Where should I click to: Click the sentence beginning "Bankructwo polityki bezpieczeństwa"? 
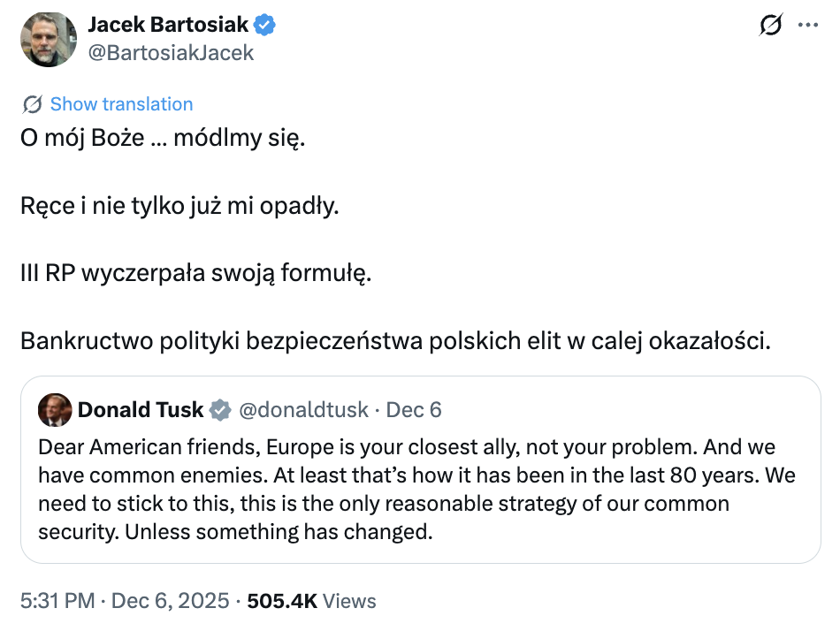click(395, 340)
